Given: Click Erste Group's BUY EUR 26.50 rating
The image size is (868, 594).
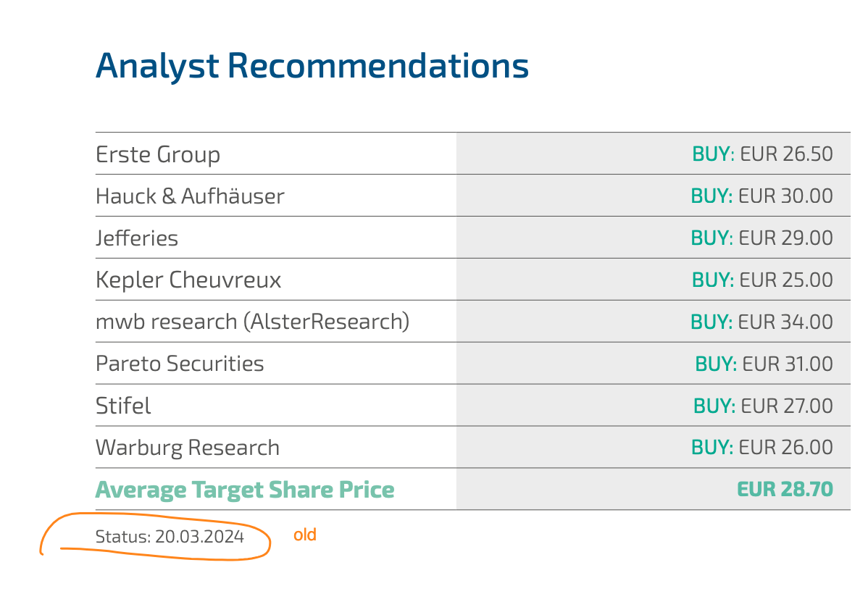Looking at the screenshot, I should (x=762, y=154).
